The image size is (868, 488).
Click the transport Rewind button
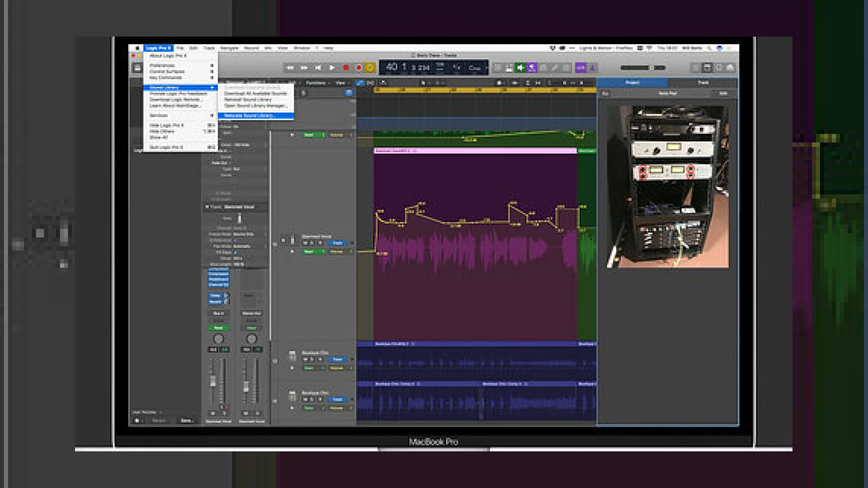(x=290, y=68)
